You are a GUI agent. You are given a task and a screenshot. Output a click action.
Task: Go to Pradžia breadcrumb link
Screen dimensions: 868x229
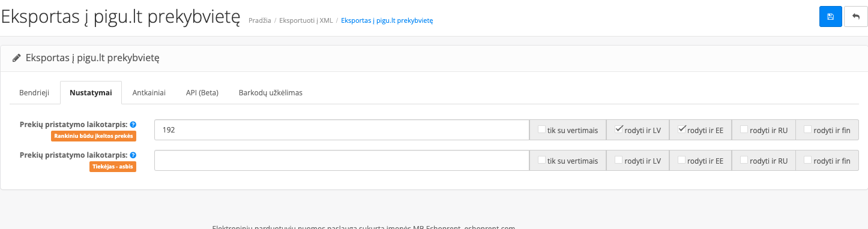pyautogui.click(x=259, y=20)
